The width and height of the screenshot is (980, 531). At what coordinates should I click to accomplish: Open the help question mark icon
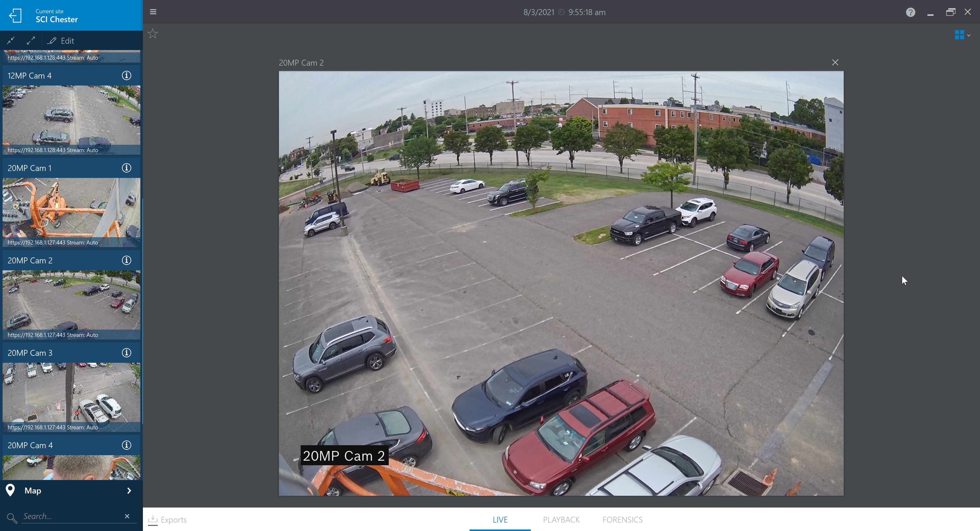[x=910, y=12]
